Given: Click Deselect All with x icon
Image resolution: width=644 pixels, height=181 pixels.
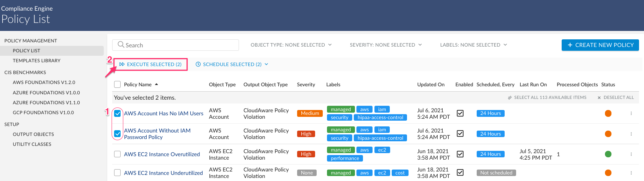Looking at the screenshot, I should 616,98.
